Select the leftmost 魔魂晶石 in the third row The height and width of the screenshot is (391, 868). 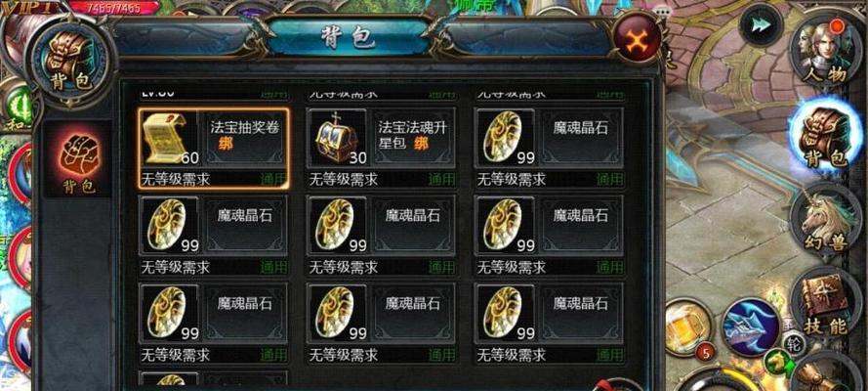click(x=214, y=324)
